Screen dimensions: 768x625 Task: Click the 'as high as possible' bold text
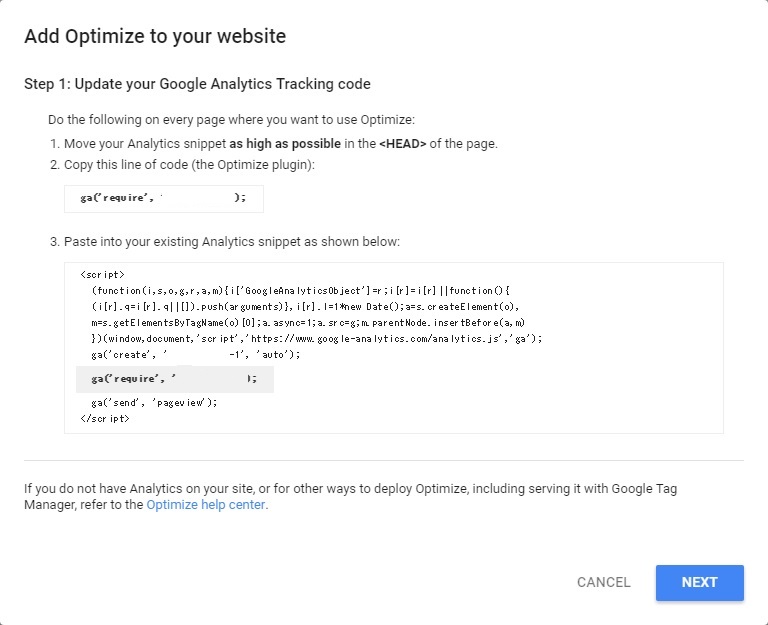tap(285, 144)
